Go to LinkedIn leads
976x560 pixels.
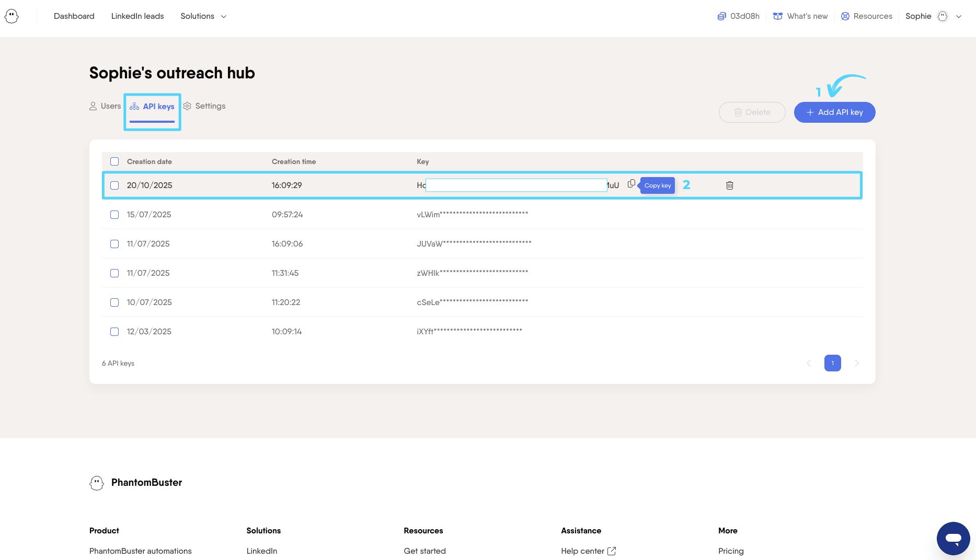click(137, 16)
